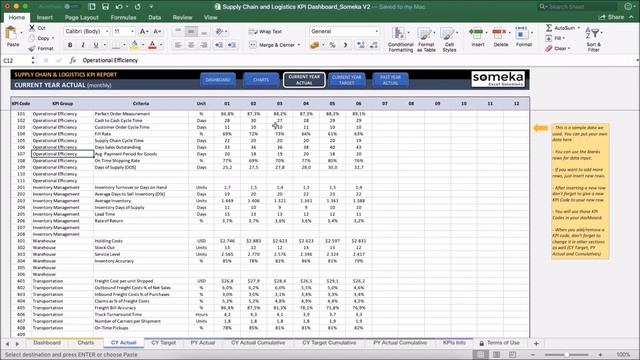This screenshot has height=360, width=640.
Task: Apply italic formatting
Action: coord(83,45)
